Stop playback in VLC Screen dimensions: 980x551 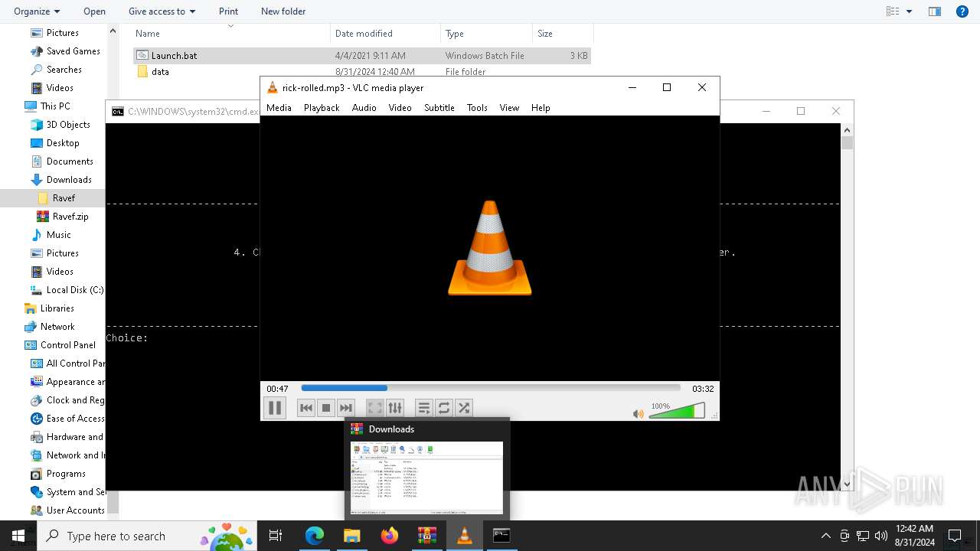click(x=326, y=408)
